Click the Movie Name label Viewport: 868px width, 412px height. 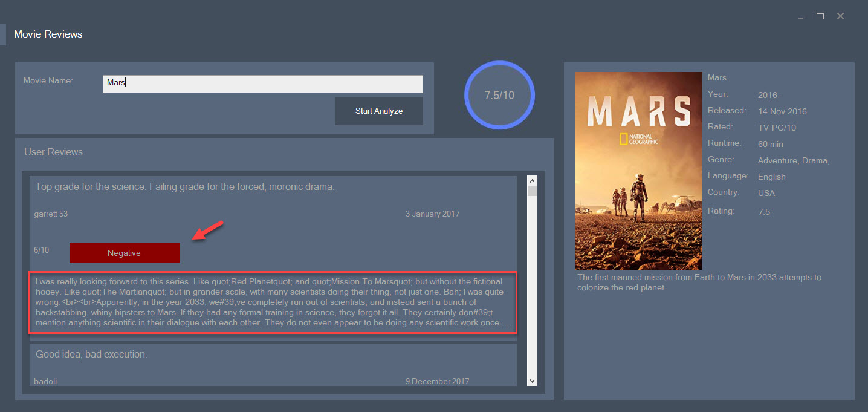48,80
